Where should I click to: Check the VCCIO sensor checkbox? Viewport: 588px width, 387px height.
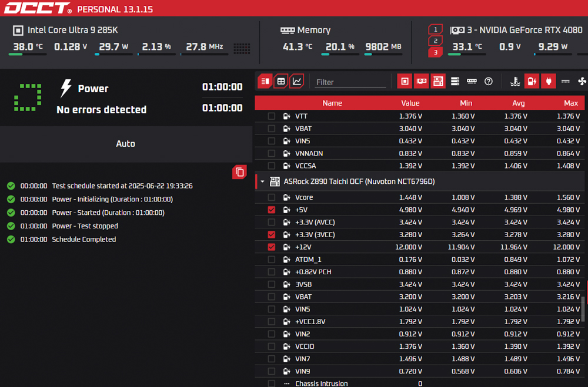(x=272, y=346)
